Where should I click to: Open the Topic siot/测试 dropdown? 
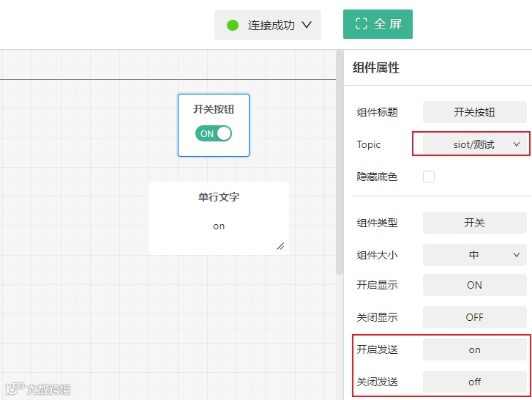[475, 144]
